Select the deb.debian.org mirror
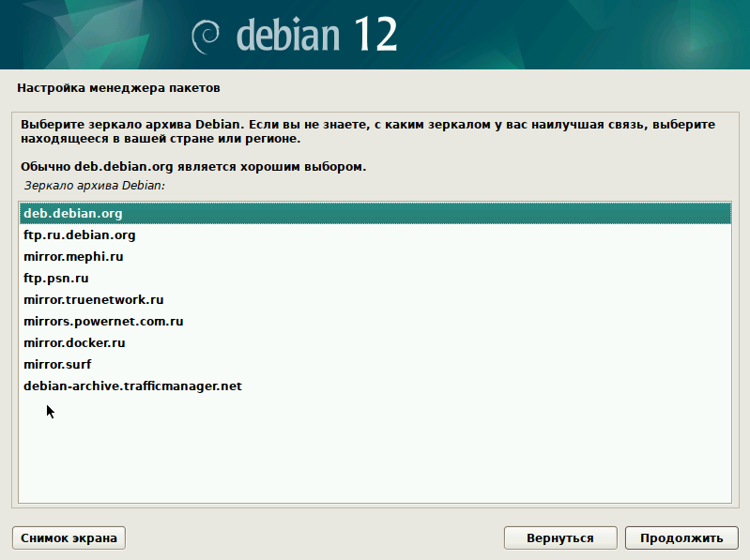750x560 pixels. [375, 213]
